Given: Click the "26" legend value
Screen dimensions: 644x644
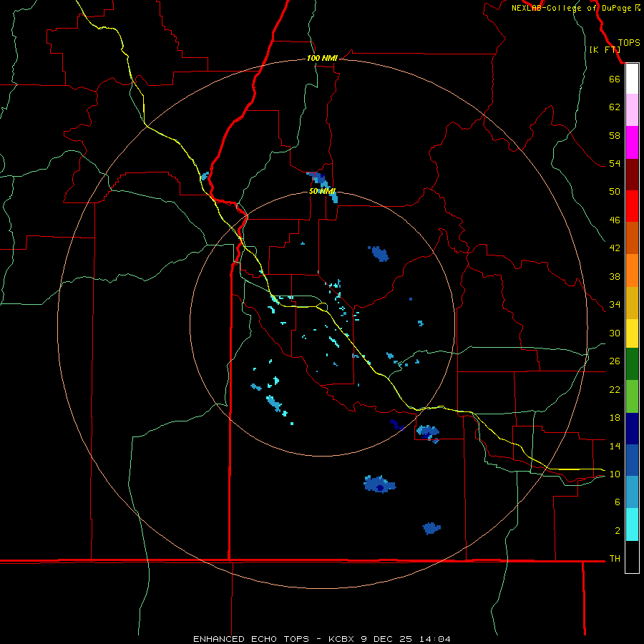Looking at the screenshot, I should (x=615, y=361).
